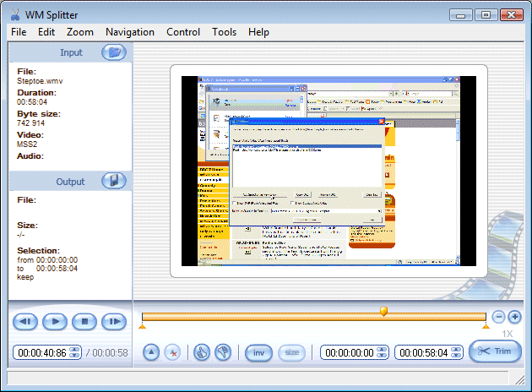Open the Navigation menu
Screen dimensions: 532x392
129,32
